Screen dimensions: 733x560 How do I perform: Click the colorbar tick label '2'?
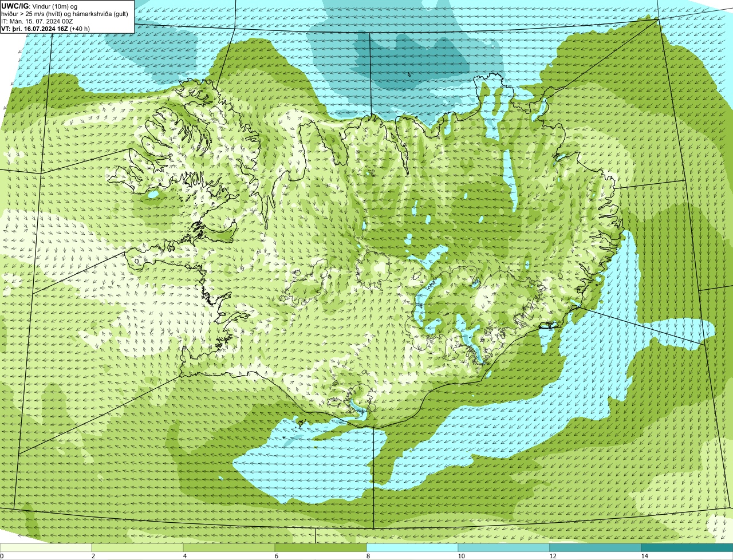point(93,556)
